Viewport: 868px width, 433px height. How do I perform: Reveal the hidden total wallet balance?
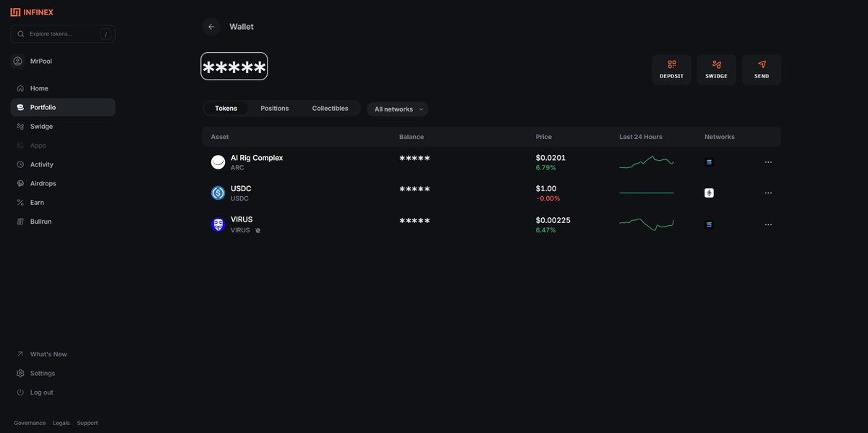click(234, 67)
